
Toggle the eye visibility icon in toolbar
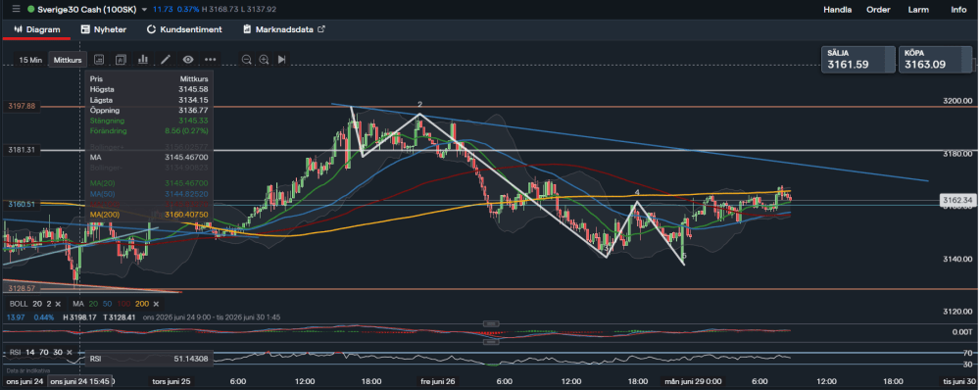(x=188, y=60)
